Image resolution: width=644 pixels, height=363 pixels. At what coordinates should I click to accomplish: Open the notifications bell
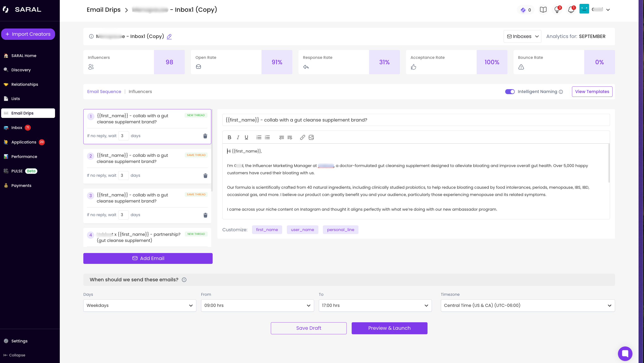[571, 10]
